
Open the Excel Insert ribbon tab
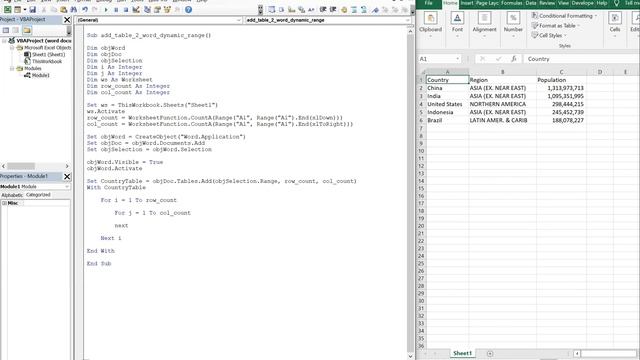pyautogui.click(x=467, y=3)
